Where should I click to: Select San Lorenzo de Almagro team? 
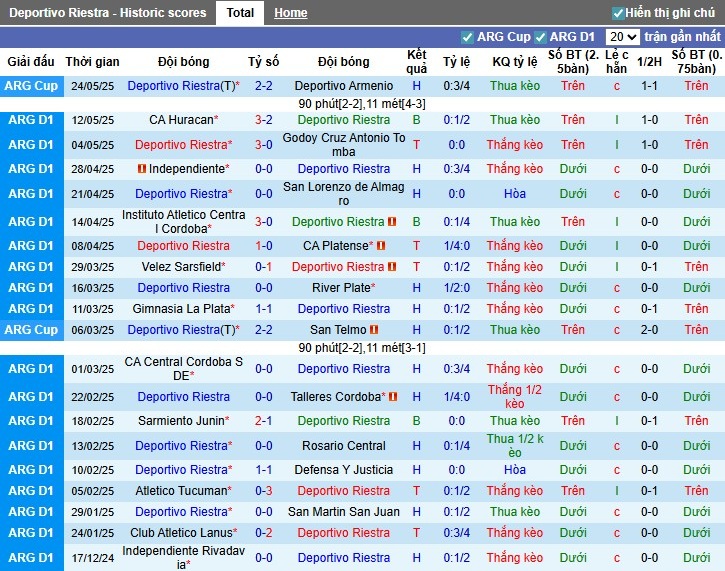click(344, 194)
